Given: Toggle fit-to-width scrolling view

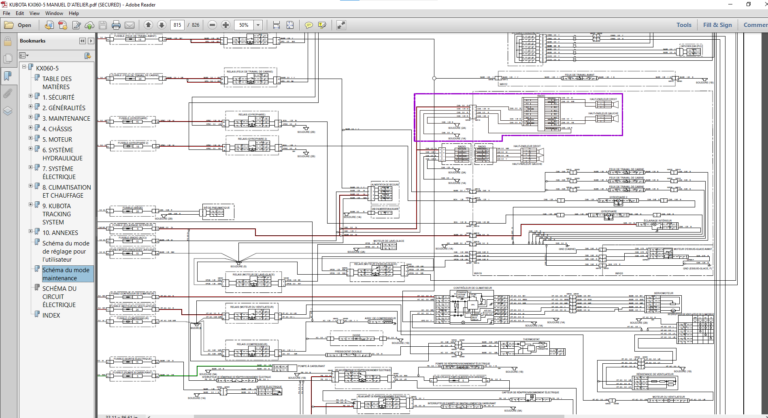Looking at the screenshot, I should (276, 25).
